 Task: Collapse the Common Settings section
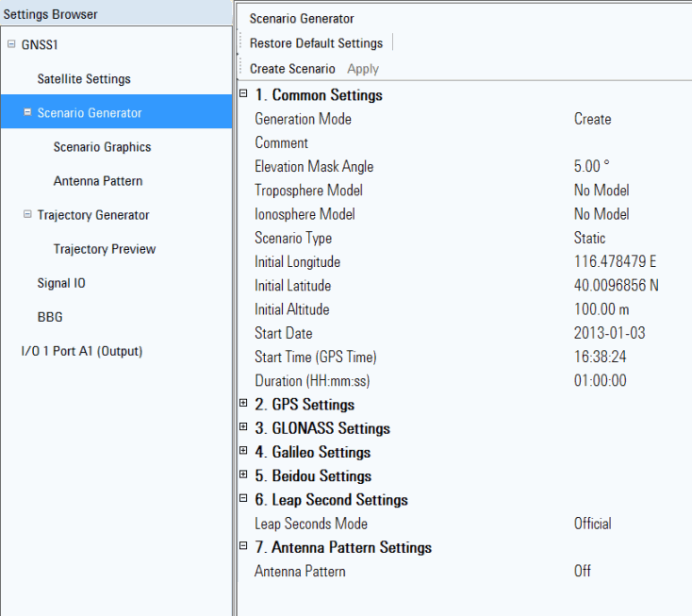[x=243, y=94]
